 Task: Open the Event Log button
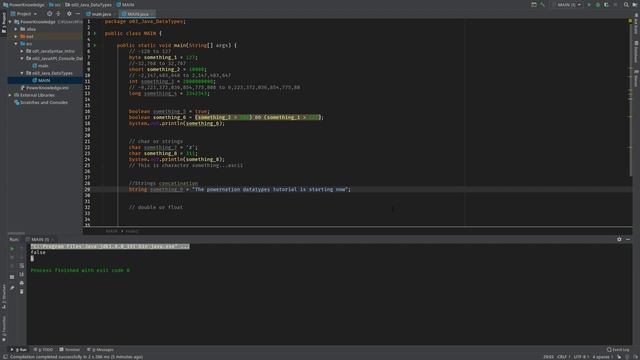click(x=618, y=350)
